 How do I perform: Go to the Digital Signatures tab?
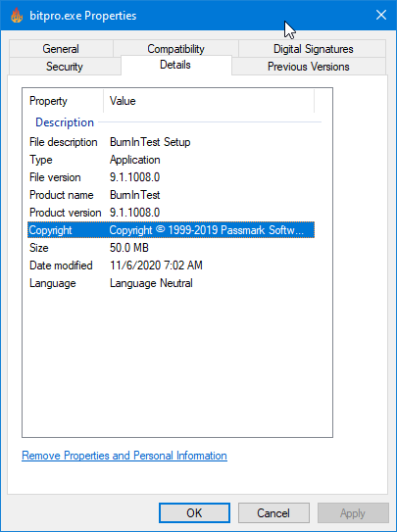pyautogui.click(x=313, y=49)
